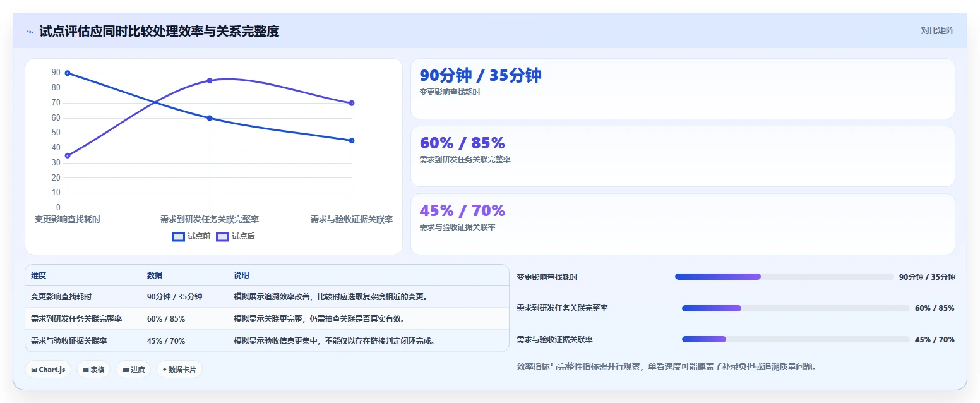Select the 数据卡片 tag chip
This screenshot has height=403, width=980.
[x=179, y=370]
